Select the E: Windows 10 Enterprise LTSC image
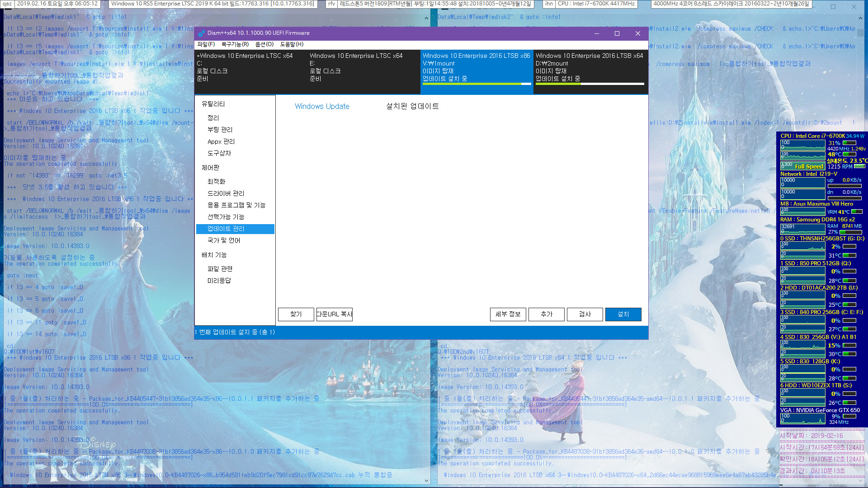 click(x=364, y=71)
